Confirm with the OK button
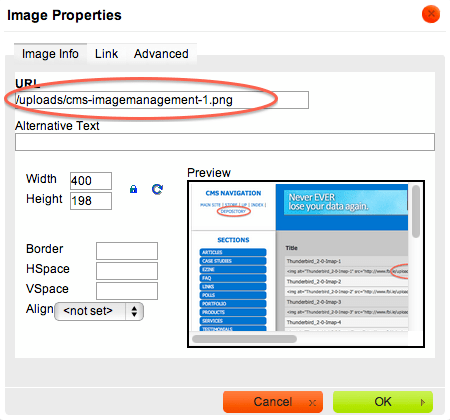 tap(383, 402)
